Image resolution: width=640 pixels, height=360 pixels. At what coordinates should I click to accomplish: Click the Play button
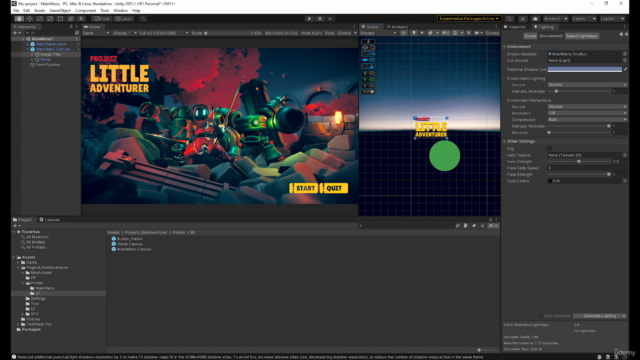point(309,19)
